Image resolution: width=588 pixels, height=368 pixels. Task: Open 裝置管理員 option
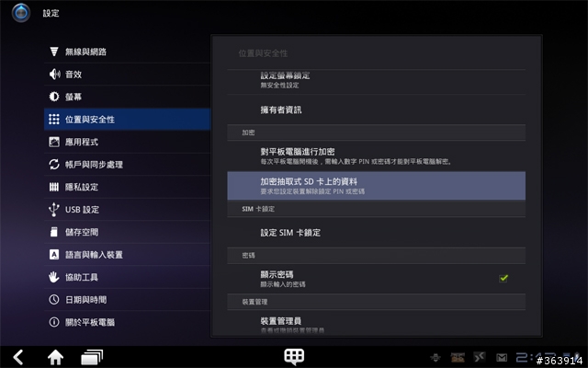coord(376,323)
